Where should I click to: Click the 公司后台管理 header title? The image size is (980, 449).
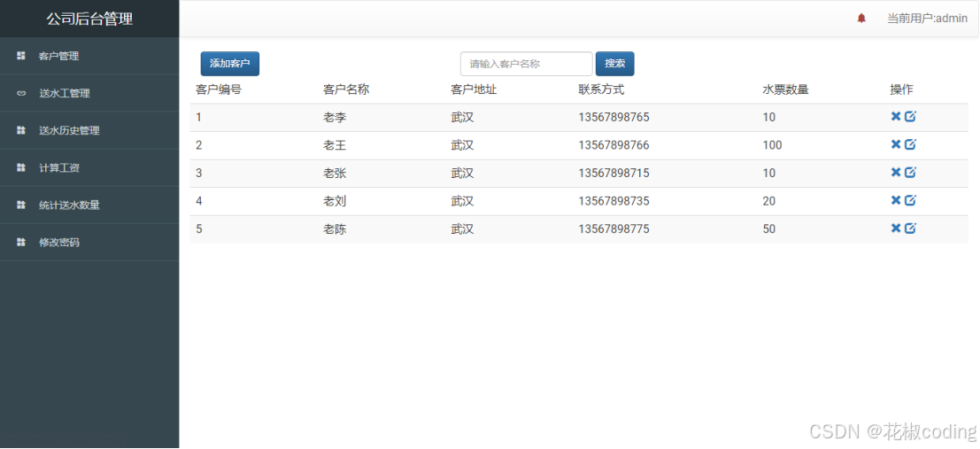pyautogui.click(x=89, y=19)
